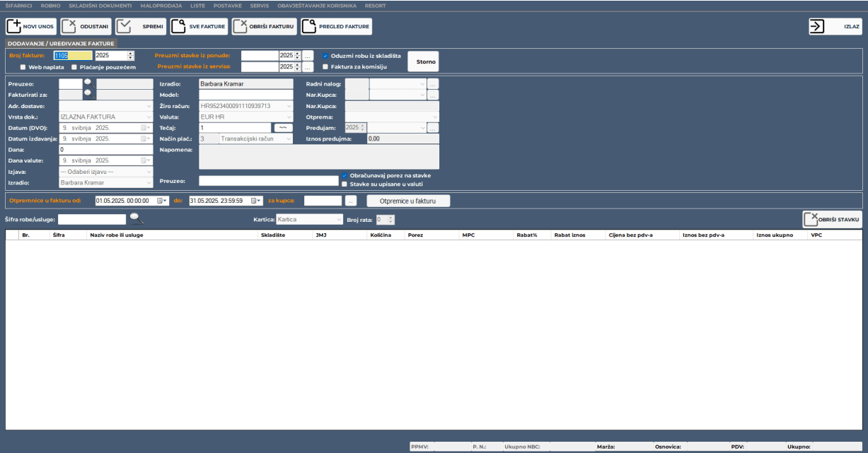Open the Način plaćanja Transakcijski račun dropdown
The image size is (868, 453).
[x=288, y=139]
